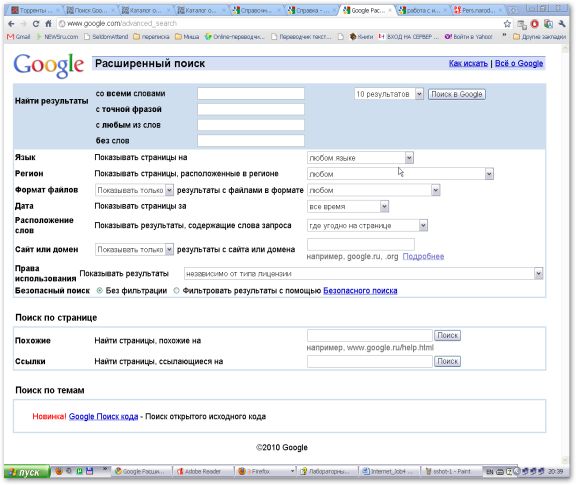576x485 pixels.
Task: Open the Безопасного поиска link
Action: pos(360,291)
